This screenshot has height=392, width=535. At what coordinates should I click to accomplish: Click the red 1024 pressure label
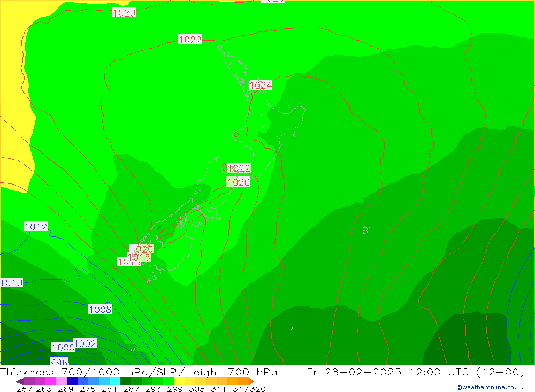click(x=261, y=85)
